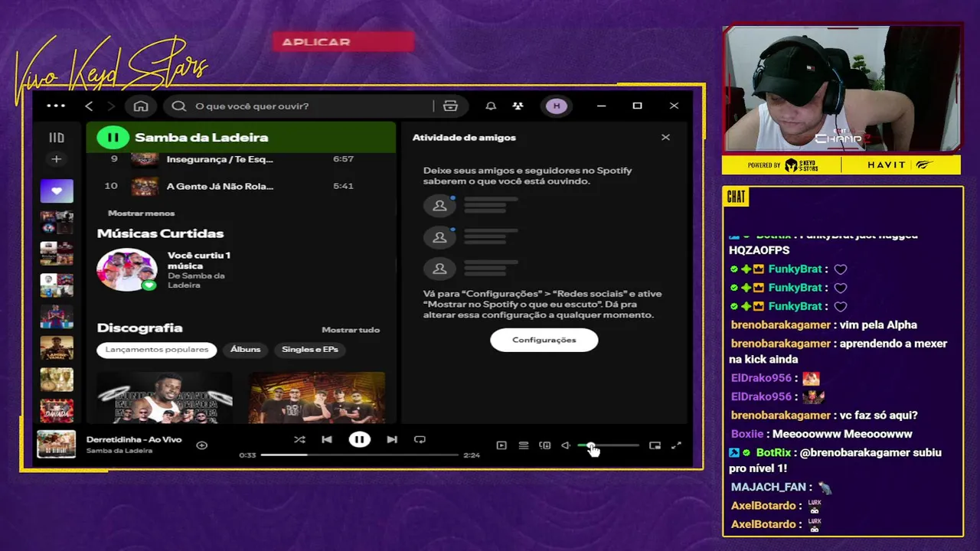Add Derretidinha to Liked Songs with the plus circle
The height and width of the screenshot is (551, 980).
pyautogui.click(x=202, y=445)
